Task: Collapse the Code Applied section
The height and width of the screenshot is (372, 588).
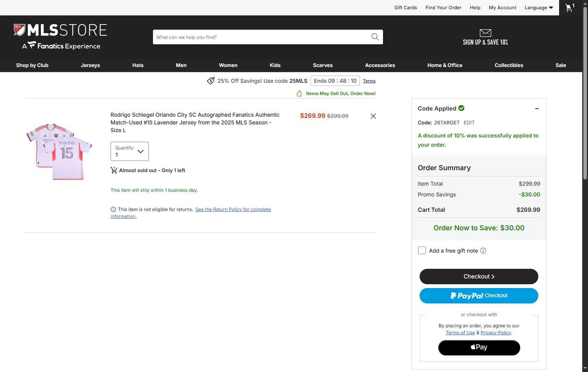Action: pos(537,109)
